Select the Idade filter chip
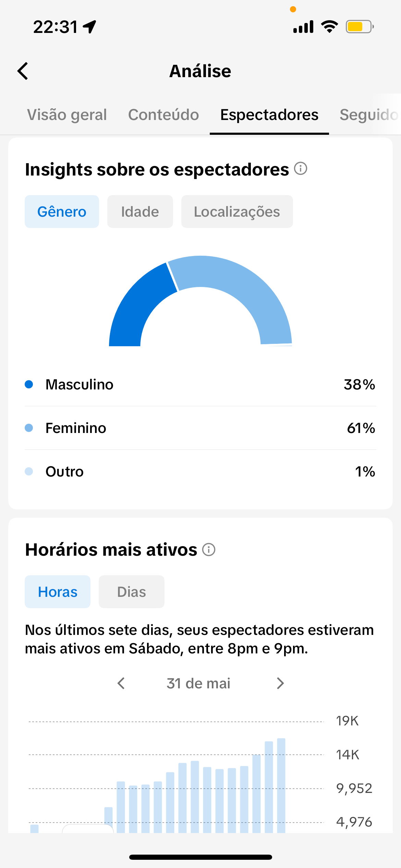The width and height of the screenshot is (401, 868). coord(140,212)
